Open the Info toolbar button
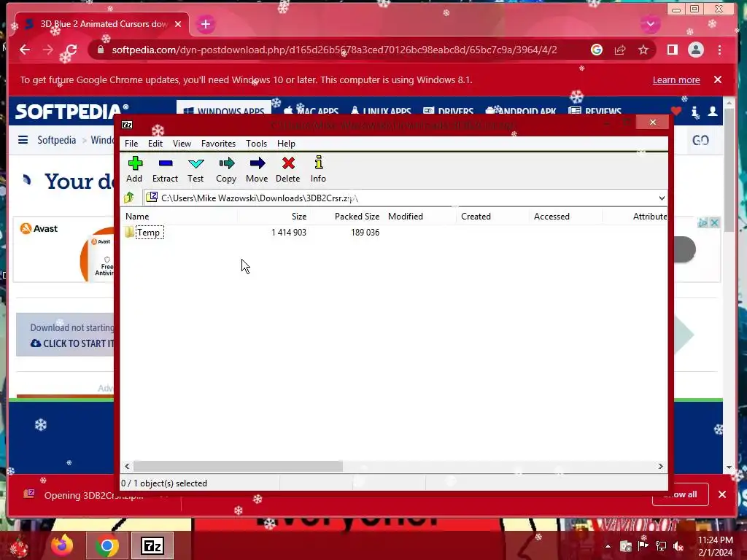 click(x=318, y=169)
